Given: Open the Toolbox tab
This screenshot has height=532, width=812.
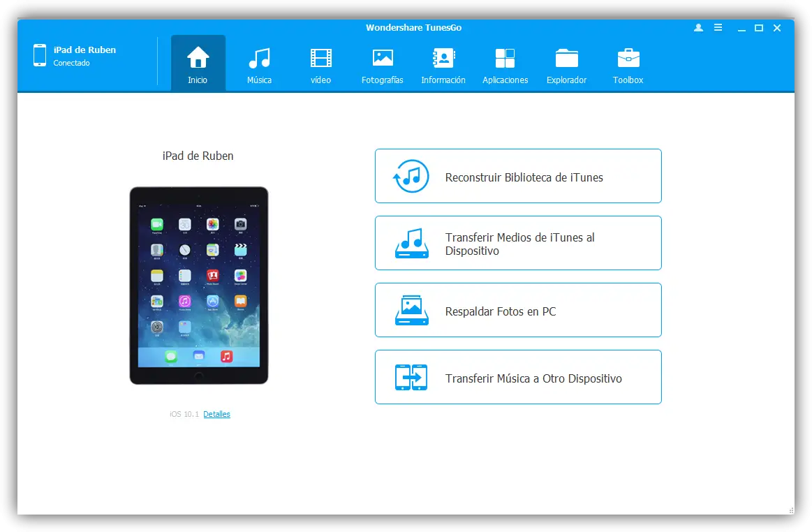Looking at the screenshot, I should (628, 65).
